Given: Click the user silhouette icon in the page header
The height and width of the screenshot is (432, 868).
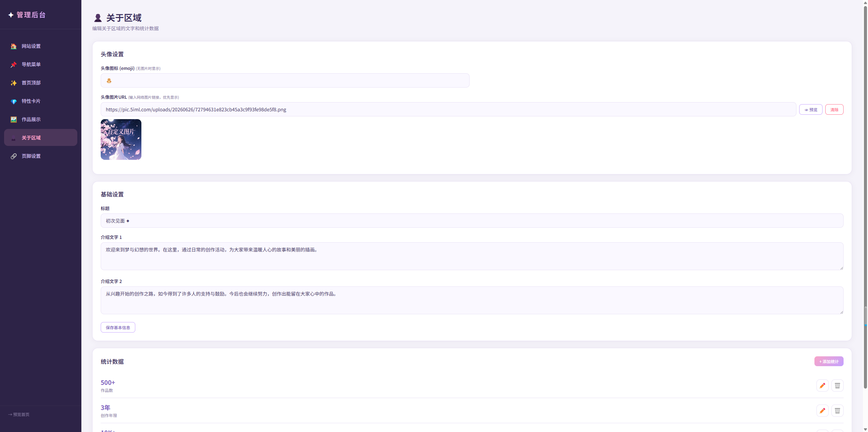Looking at the screenshot, I should point(98,18).
